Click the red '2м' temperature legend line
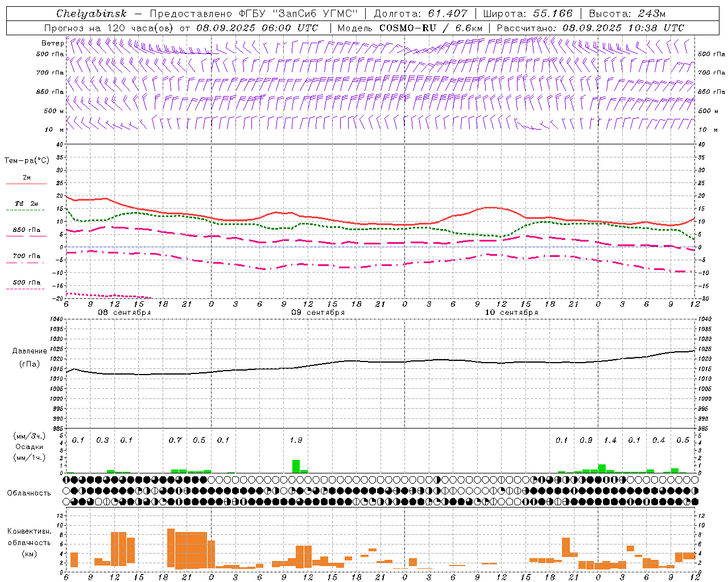 pyautogui.click(x=26, y=184)
